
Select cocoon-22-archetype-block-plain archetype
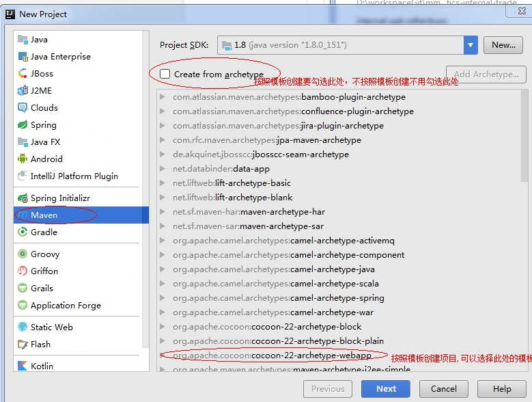(278, 341)
